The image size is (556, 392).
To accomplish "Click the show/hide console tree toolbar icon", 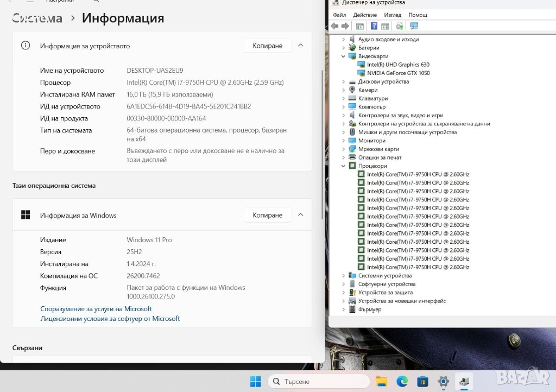I will click(x=359, y=26).
